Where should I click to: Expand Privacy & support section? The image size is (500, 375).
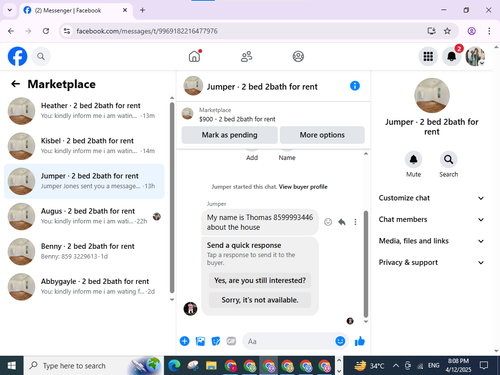pos(431,262)
